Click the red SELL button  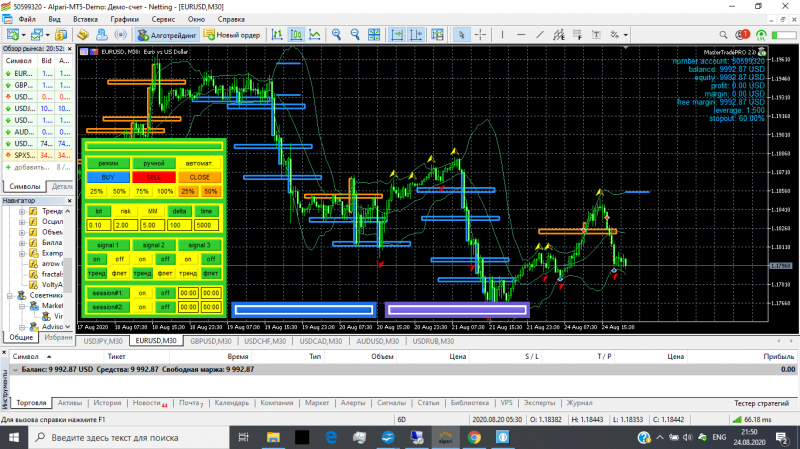(154, 177)
